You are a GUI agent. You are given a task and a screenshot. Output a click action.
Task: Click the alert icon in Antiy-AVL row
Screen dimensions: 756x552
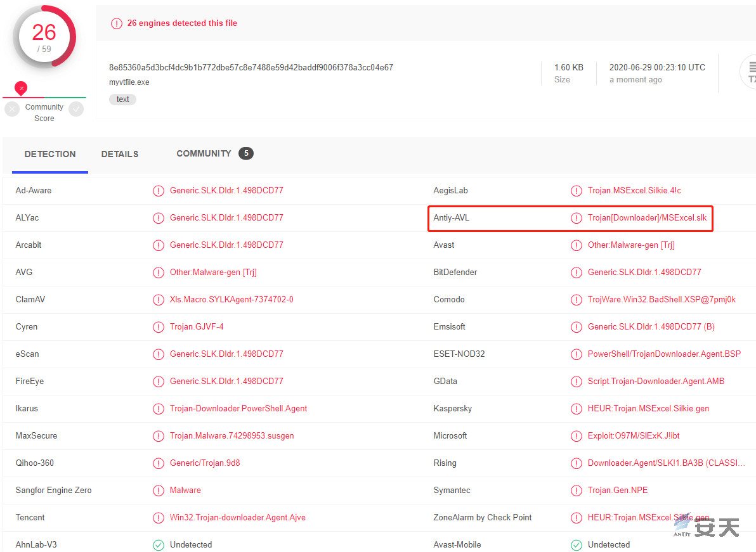click(576, 218)
